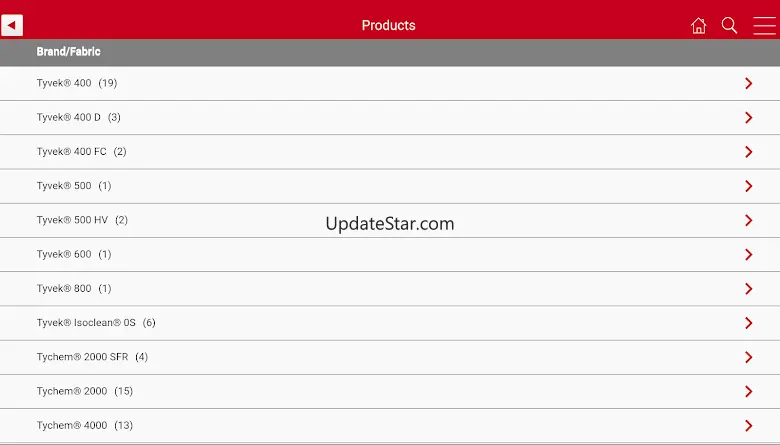Select Tychem 4000 with 13 products

point(390,426)
